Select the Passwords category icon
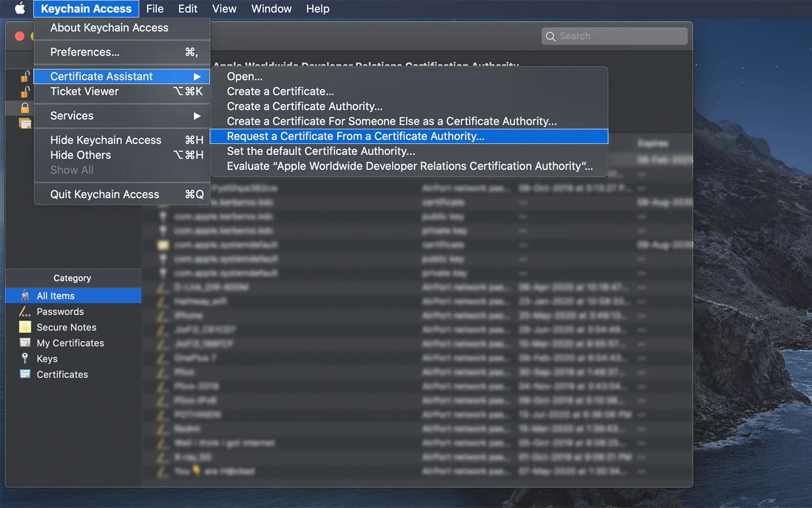This screenshot has height=508, width=812. coord(25,312)
